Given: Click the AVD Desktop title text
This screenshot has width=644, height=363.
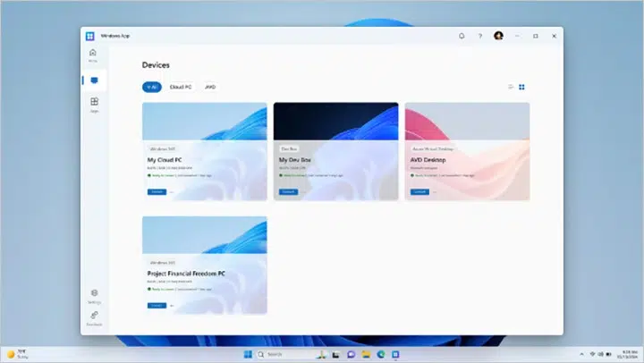Looking at the screenshot, I should point(428,160).
